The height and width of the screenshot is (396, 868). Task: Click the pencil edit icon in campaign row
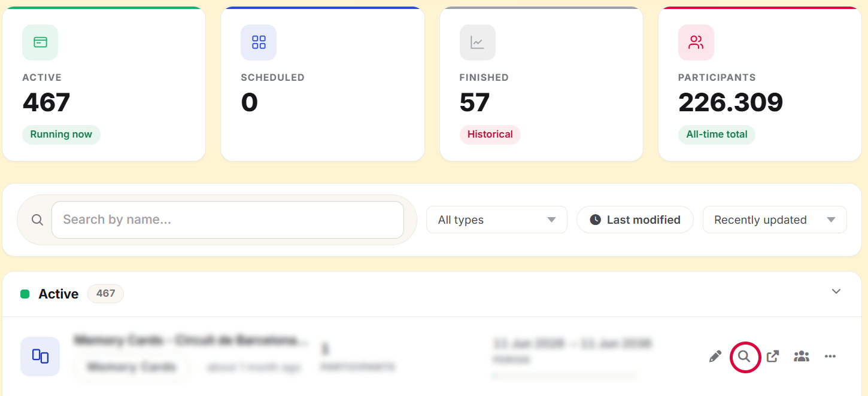(x=715, y=357)
